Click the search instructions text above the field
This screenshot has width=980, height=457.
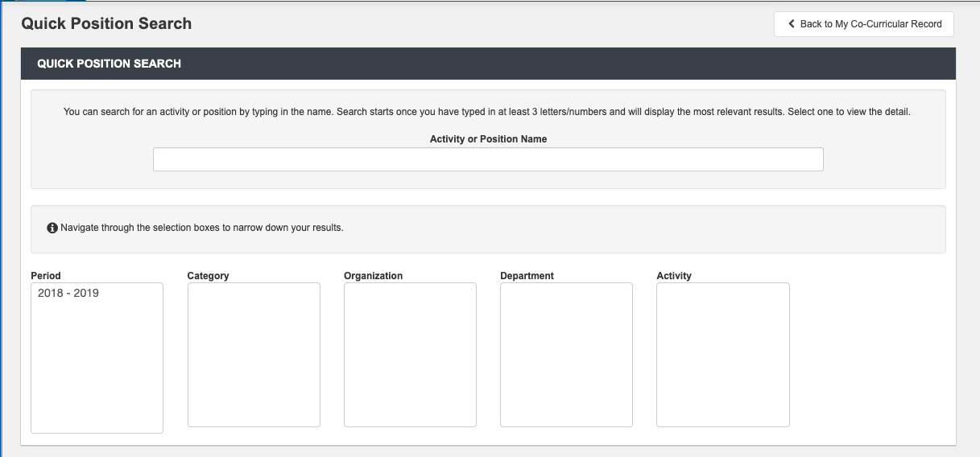pos(486,112)
